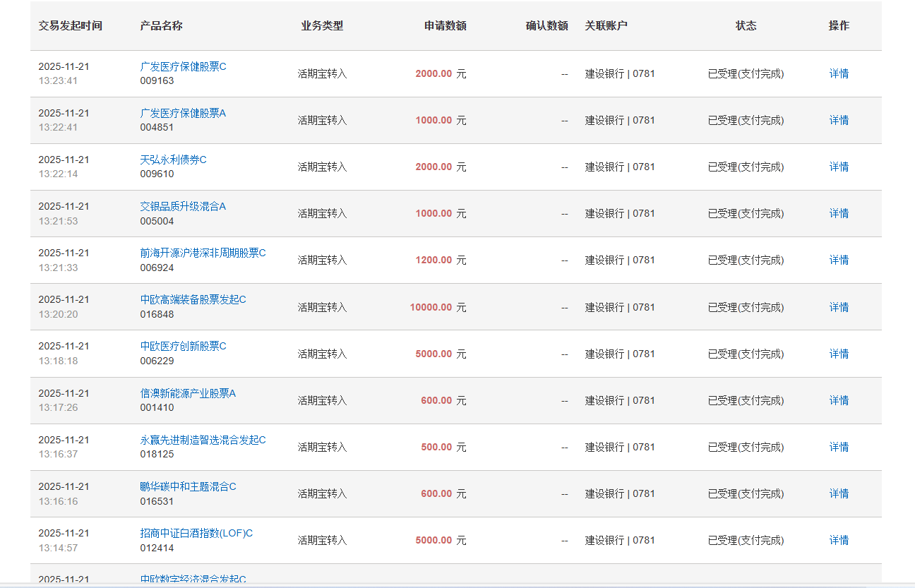Click timestamp 13:17:26
This screenshot has height=588, width=915.
click(x=58, y=407)
